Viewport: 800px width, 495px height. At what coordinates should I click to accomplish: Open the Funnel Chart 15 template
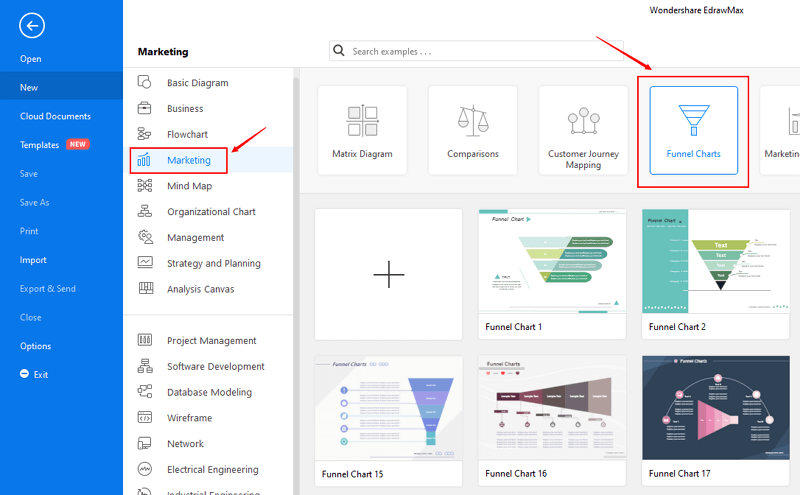click(x=389, y=421)
